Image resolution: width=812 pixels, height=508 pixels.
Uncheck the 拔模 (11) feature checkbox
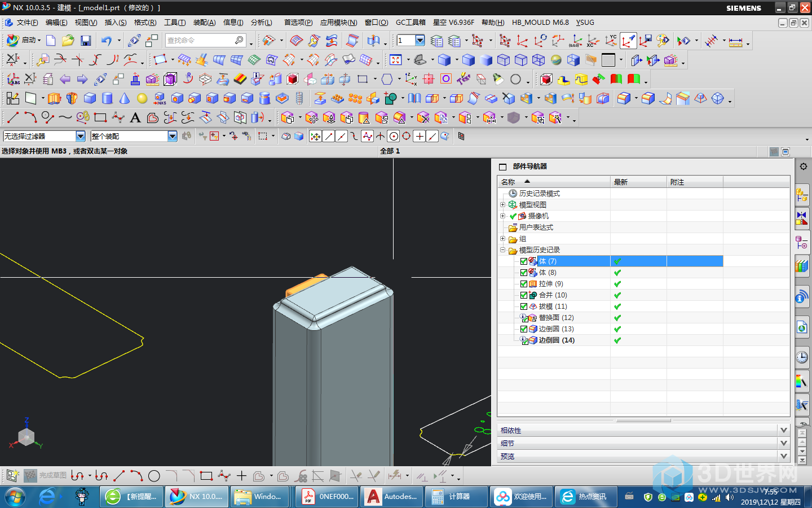pos(524,306)
